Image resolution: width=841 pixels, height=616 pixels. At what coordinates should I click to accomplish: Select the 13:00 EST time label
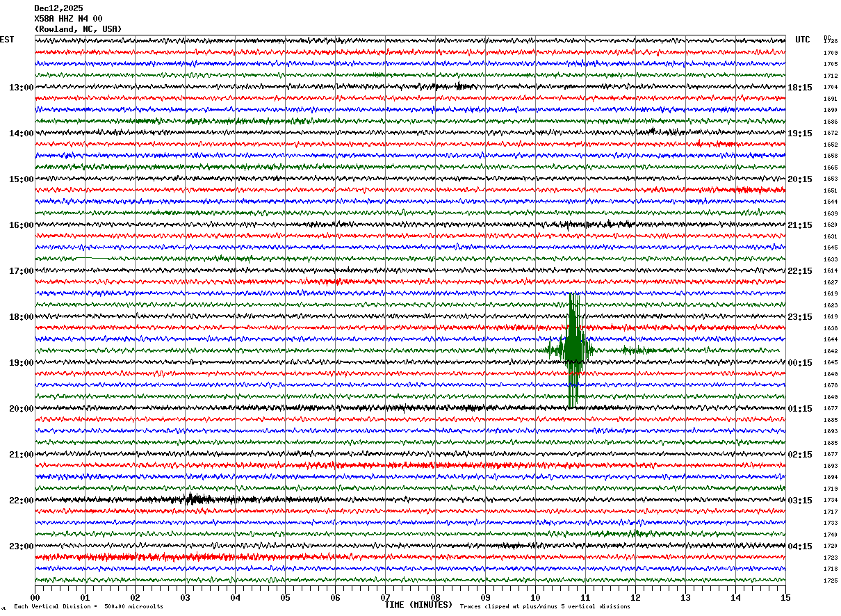21,88
